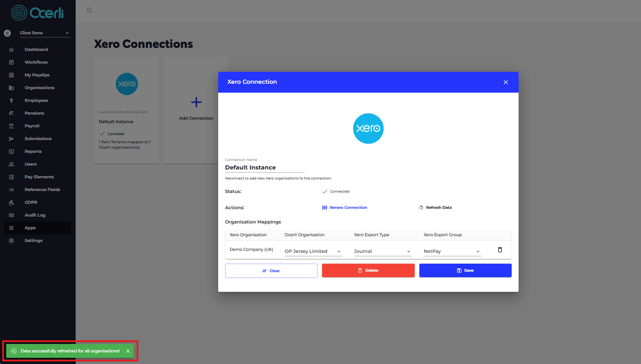This screenshot has height=364, width=641.
Task: Open the Xero Export Type dropdown
Action: [x=383, y=251]
